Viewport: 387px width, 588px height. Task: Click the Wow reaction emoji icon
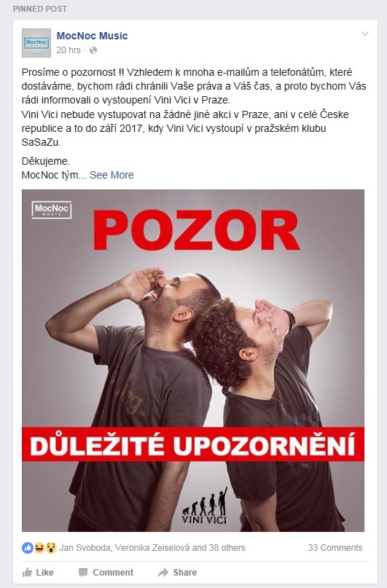pyautogui.click(x=50, y=548)
